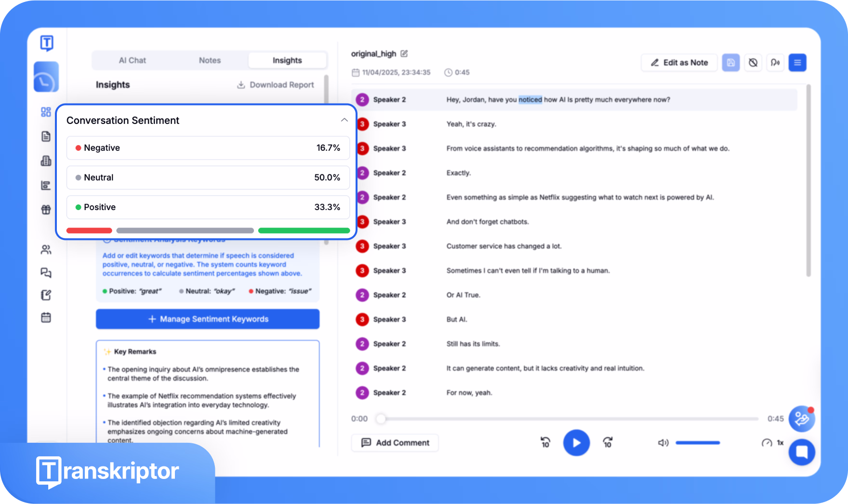Open the gift rewards icon in sidebar
Viewport: 848px width, 504px height.
click(46, 210)
